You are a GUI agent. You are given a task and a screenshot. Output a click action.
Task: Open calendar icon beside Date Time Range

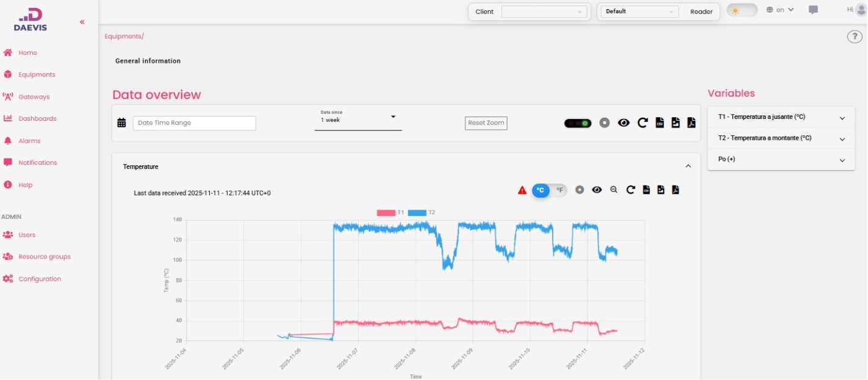121,123
